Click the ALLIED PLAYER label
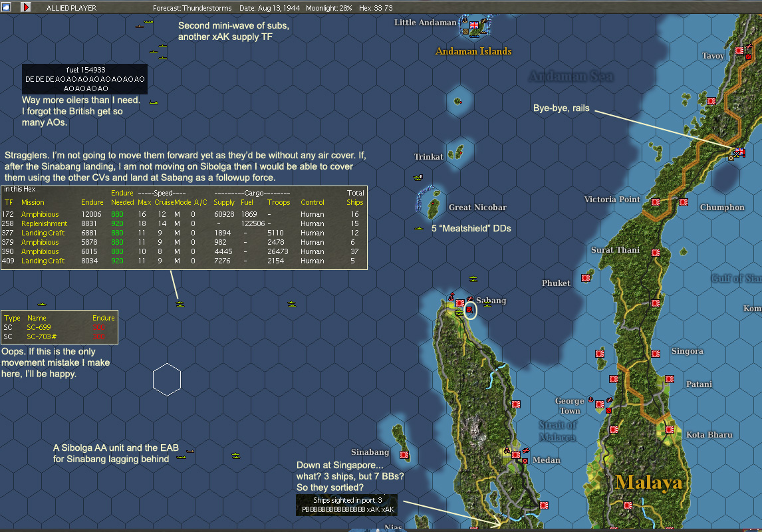This screenshot has height=532, width=762. [x=71, y=8]
